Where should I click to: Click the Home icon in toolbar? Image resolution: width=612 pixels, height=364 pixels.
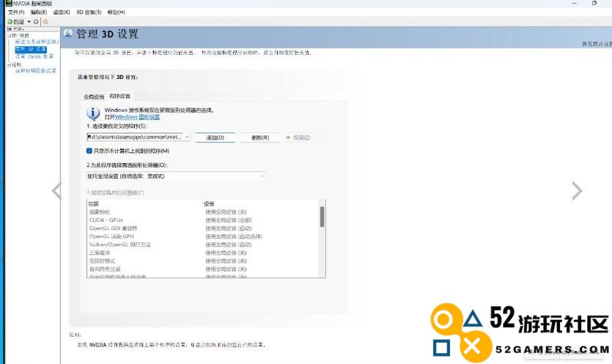(45, 22)
